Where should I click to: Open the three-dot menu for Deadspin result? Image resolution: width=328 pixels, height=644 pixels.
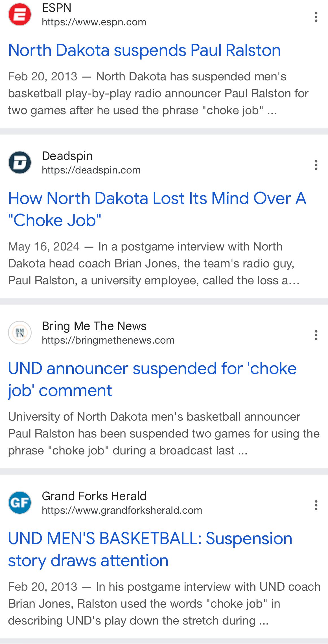[x=316, y=165]
